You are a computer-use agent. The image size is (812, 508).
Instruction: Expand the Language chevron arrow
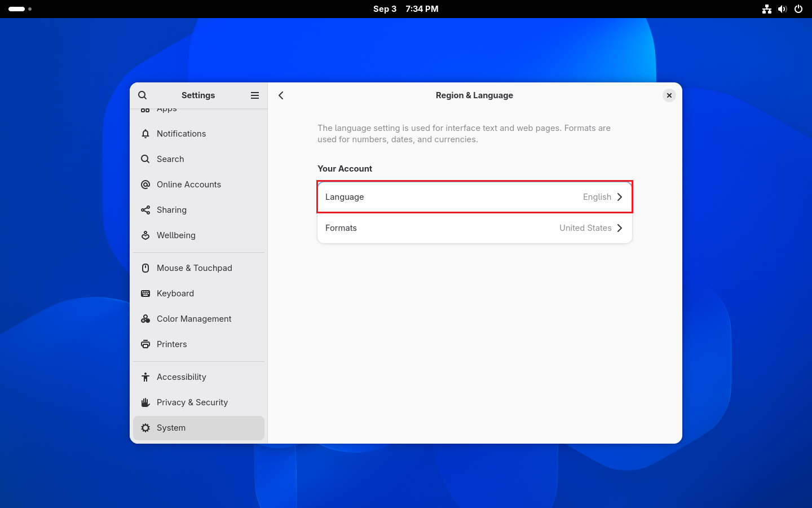pos(620,197)
